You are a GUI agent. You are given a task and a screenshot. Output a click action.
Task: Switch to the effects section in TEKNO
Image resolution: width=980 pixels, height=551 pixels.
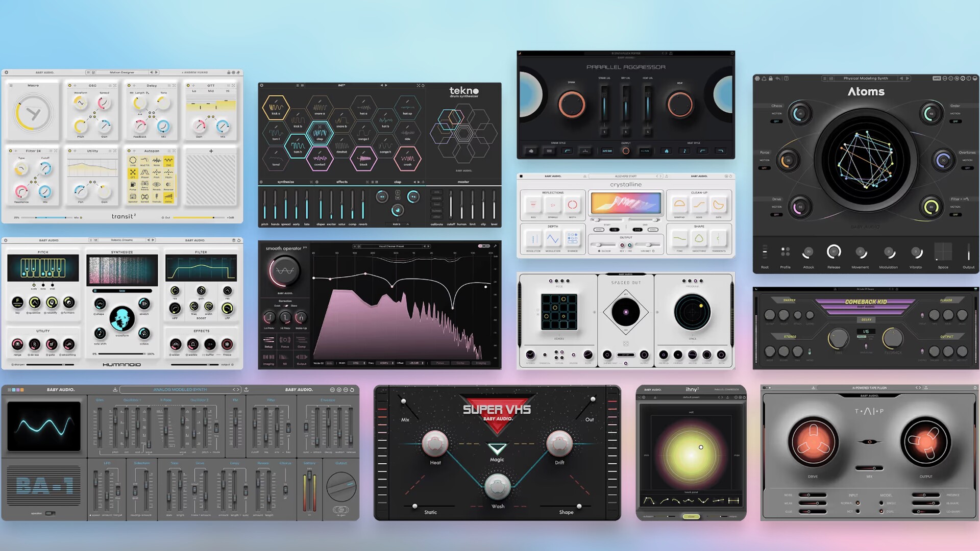(x=342, y=182)
